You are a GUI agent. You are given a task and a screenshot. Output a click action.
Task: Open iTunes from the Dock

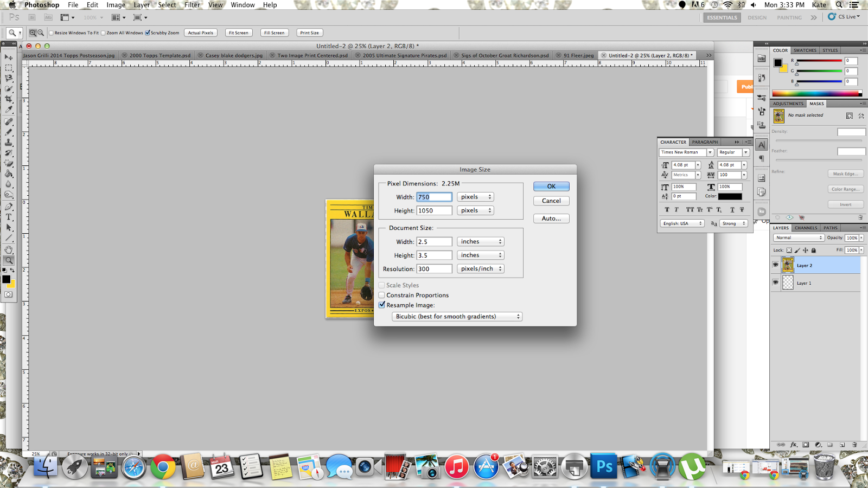pyautogui.click(x=457, y=466)
